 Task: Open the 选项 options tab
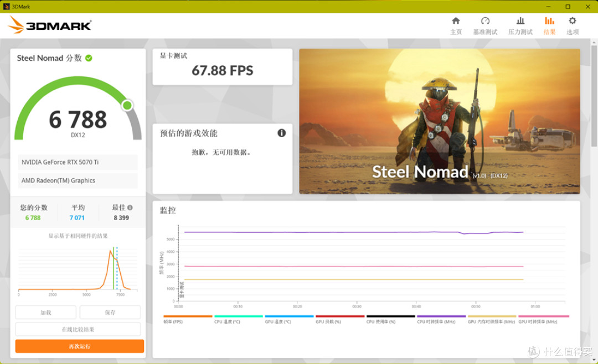573,26
